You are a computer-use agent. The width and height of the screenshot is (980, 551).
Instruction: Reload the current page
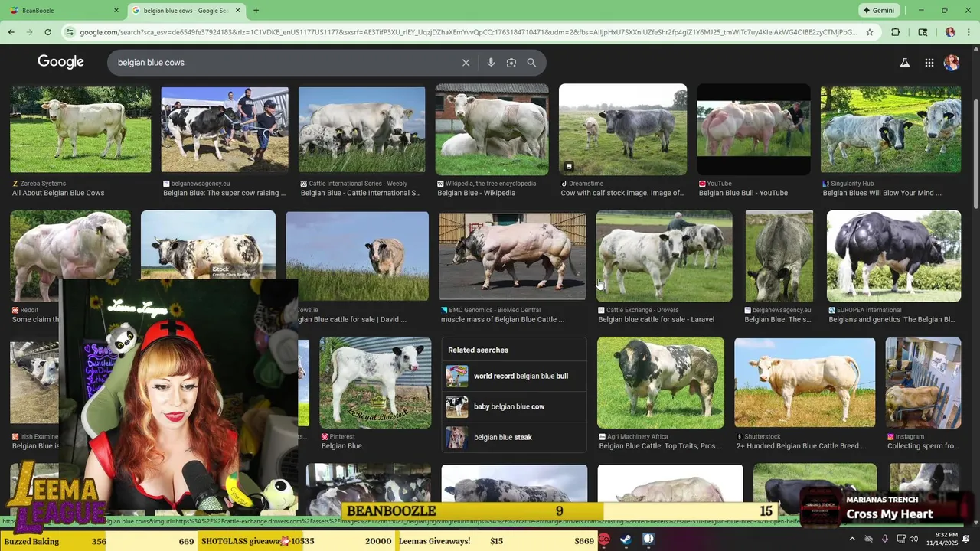point(47,32)
